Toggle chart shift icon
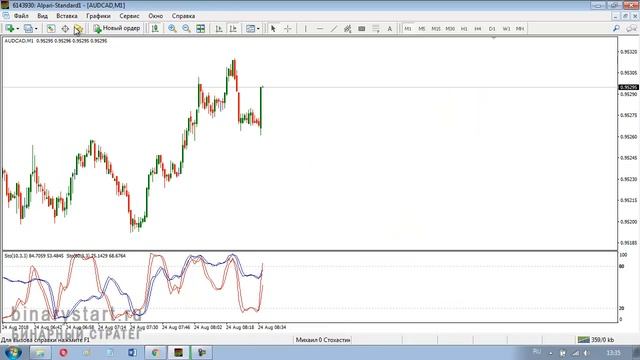This screenshot has height=360, width=640. click(233, 29)
